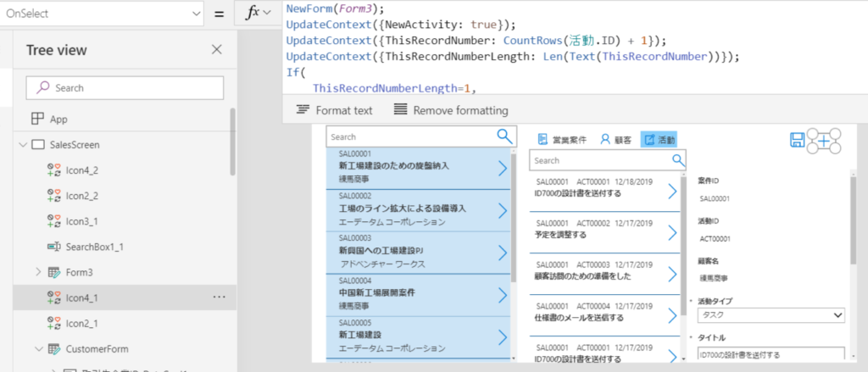This screenshot has height=372, width=868.
Task: Select Icon2_2 in tree view
Action: tap(82, 196)
